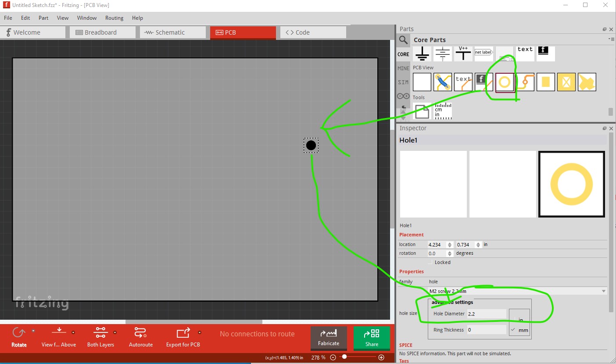Zoom out with the minus icon
Viewport: 616px width, 364px height.
click(333, 357)
